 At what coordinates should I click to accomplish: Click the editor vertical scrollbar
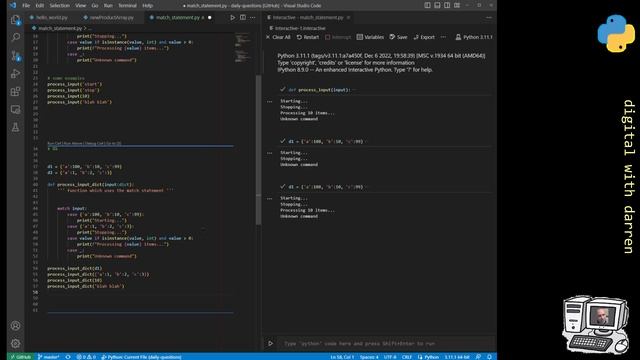click(258, 149)
